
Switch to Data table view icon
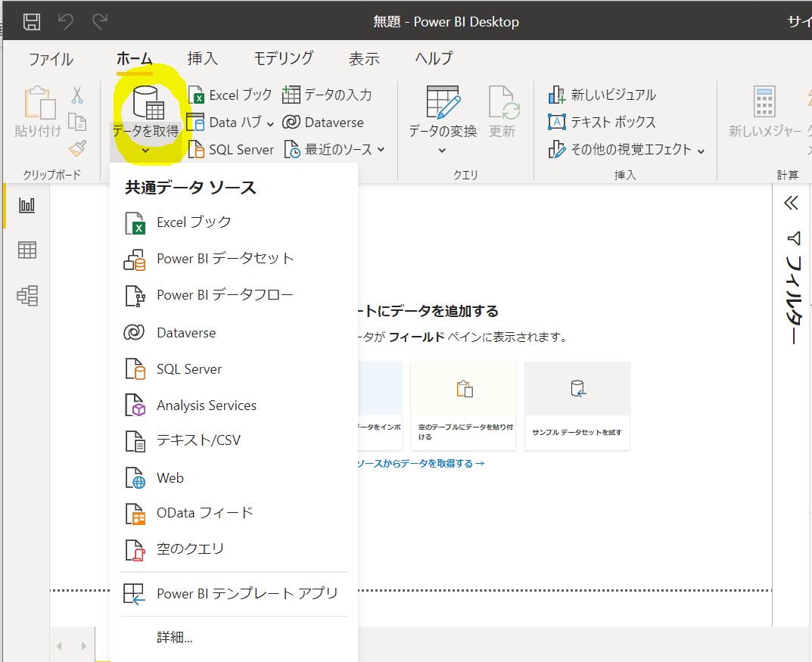pos(27,250)
